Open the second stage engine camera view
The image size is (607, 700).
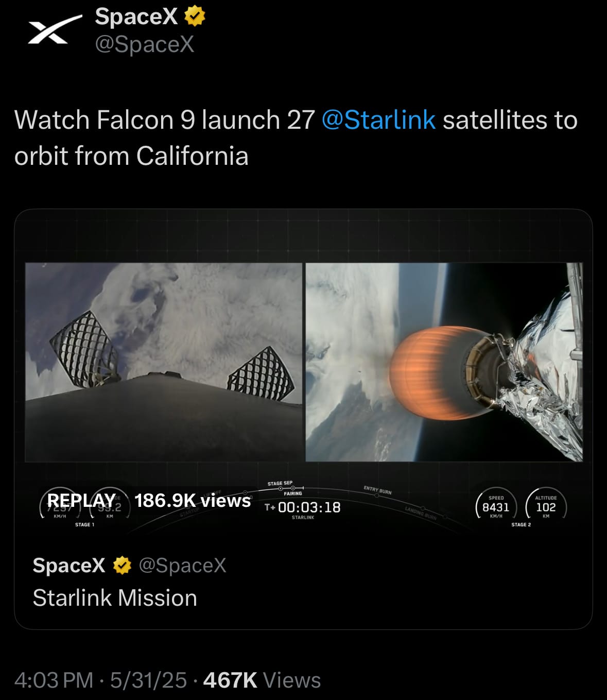444,362
